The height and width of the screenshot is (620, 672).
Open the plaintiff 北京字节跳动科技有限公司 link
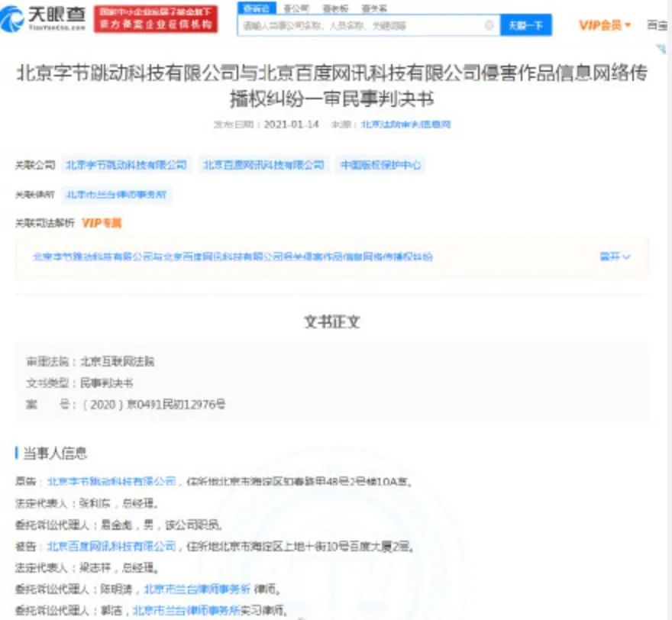111,482
